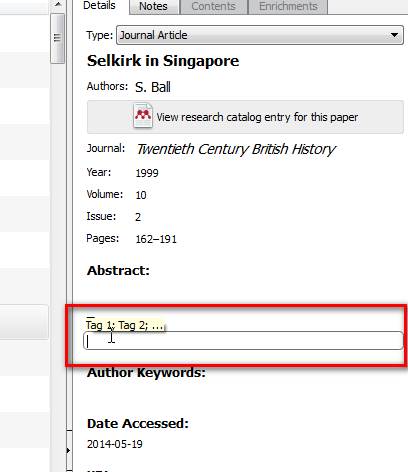Screen dimensions: 408x472
Task: Click the Issue value 2
Action: click(x=138, y=217)
